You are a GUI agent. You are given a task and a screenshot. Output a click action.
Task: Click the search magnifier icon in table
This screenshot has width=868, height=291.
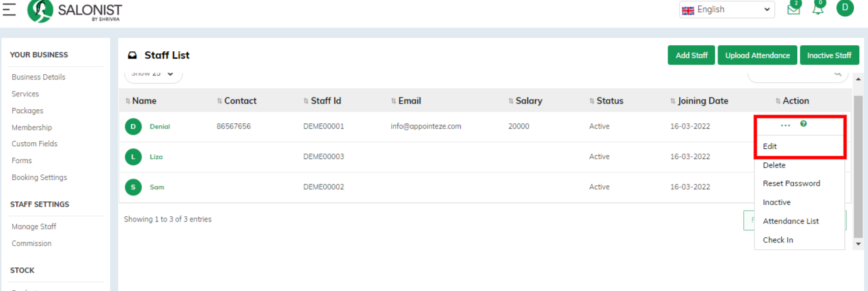838,72
